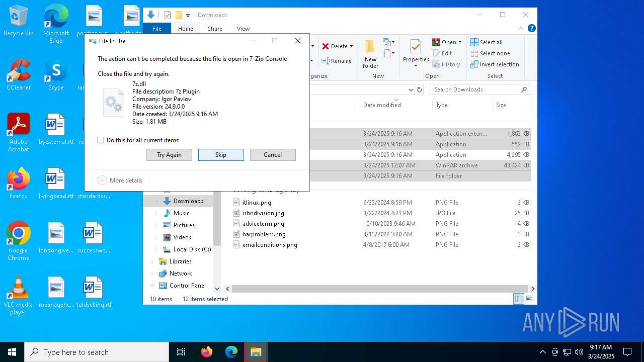Open the Google Chrome desktop shortcut
This screenshot has width=644, height=362.
click(x=19, y=241)
